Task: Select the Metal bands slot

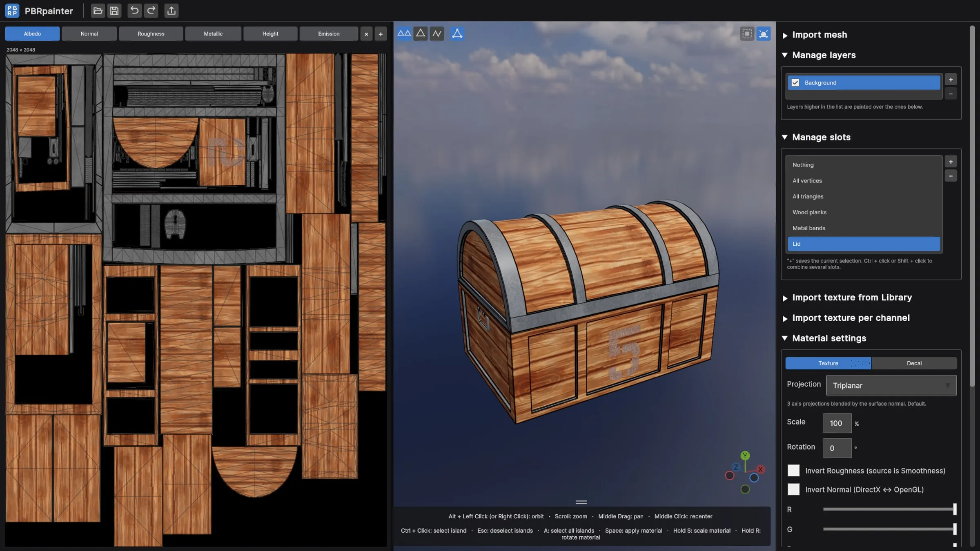Action: pos(864,228)
